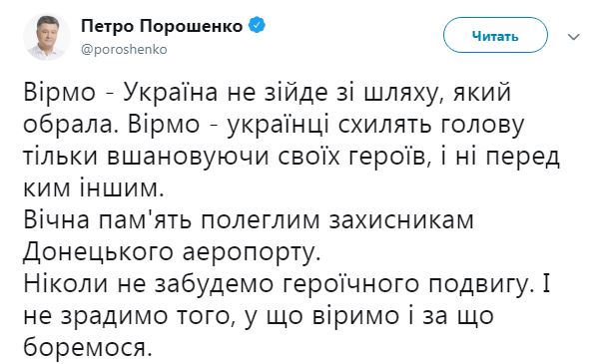Click the final word 'боремося.'
The image size is (599, 364).
coord(88,348)
